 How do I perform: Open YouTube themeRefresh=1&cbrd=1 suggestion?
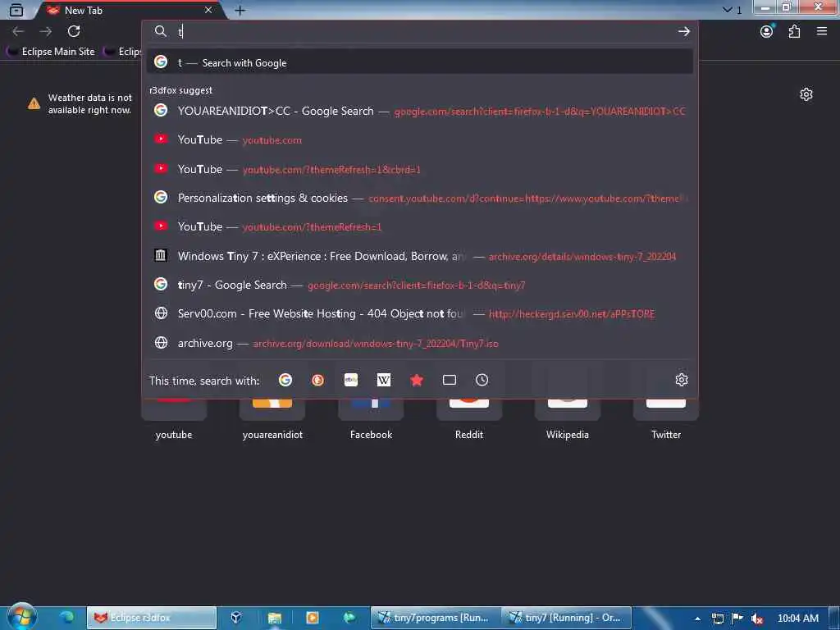(419, 169)
